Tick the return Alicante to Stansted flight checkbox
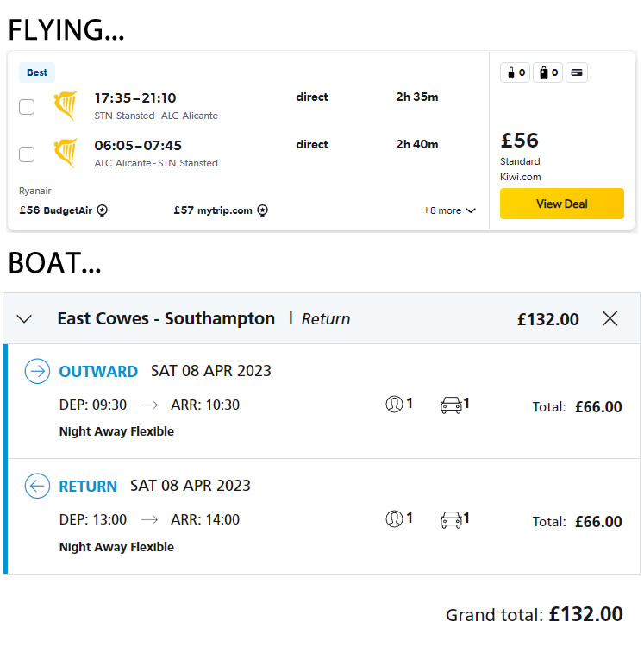 27,154
